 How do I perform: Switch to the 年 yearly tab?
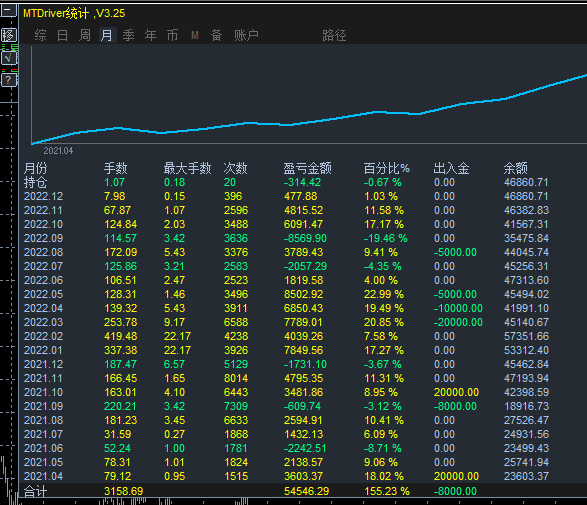pyautogui.click(x=150, y=35)
